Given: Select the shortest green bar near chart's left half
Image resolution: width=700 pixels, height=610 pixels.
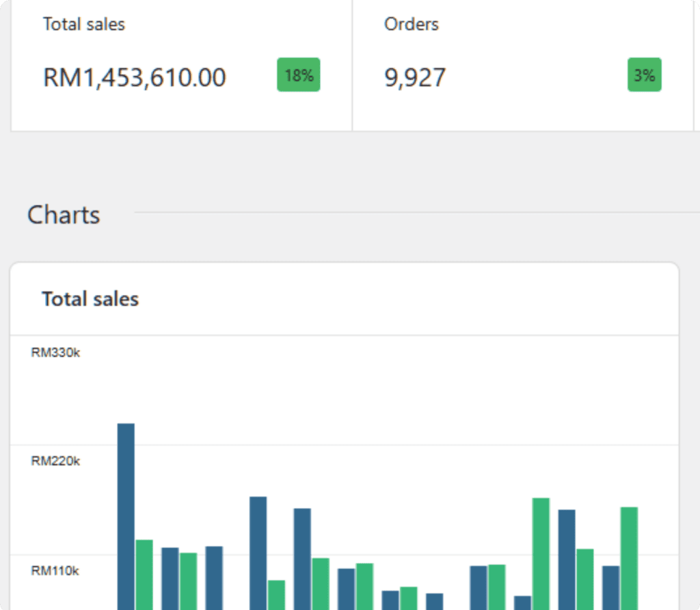Looking at the screenshot, I should (276, 595).
